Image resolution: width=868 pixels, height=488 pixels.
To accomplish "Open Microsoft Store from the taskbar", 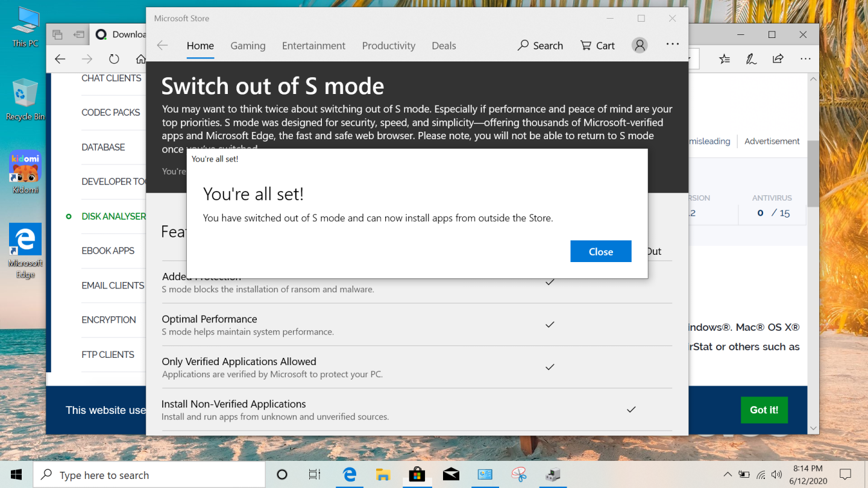I will 418,474.
